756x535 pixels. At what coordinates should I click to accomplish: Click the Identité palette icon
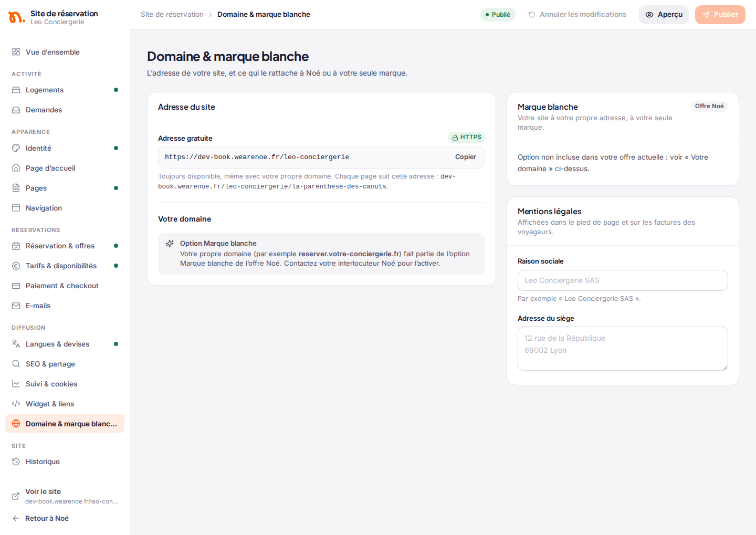tap(16, 148)
